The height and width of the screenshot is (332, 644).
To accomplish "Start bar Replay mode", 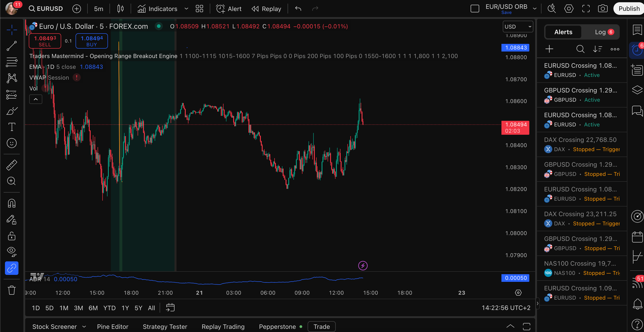I will [x=266, y=9].
